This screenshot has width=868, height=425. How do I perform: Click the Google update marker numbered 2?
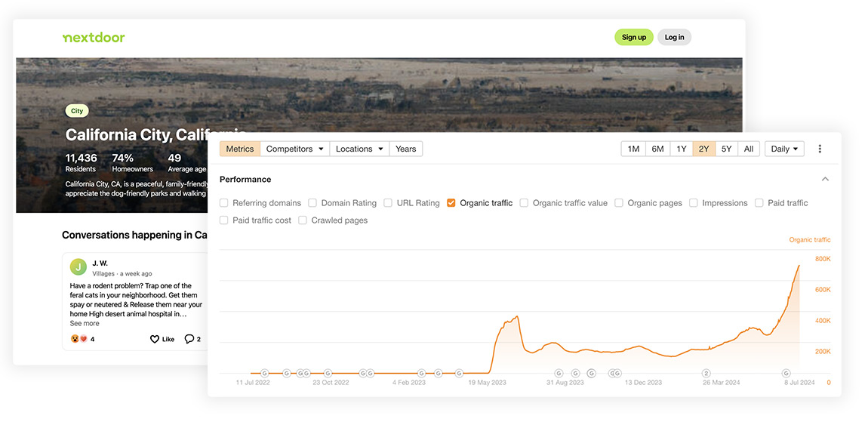point(706,373)
